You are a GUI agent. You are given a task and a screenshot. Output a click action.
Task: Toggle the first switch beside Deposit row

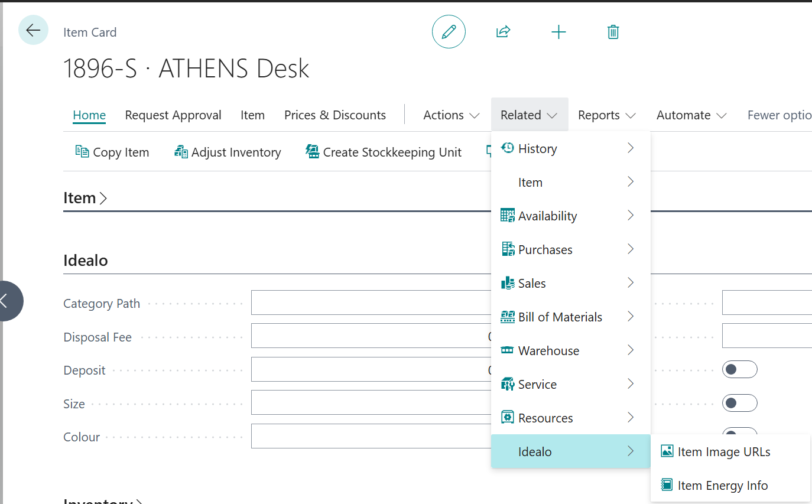(739, 369)
